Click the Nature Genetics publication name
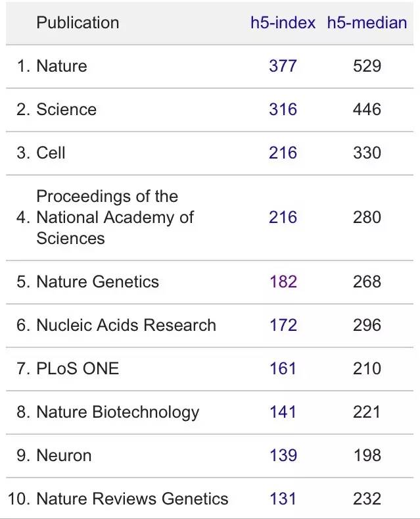420x519 pixels. pyautogui.click(x=97, y=282)
